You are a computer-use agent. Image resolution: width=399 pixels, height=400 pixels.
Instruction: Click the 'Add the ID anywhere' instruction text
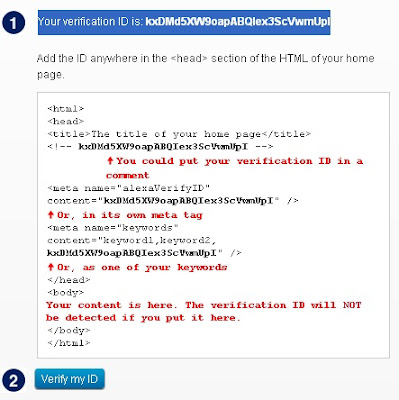[x=205, y=66]
